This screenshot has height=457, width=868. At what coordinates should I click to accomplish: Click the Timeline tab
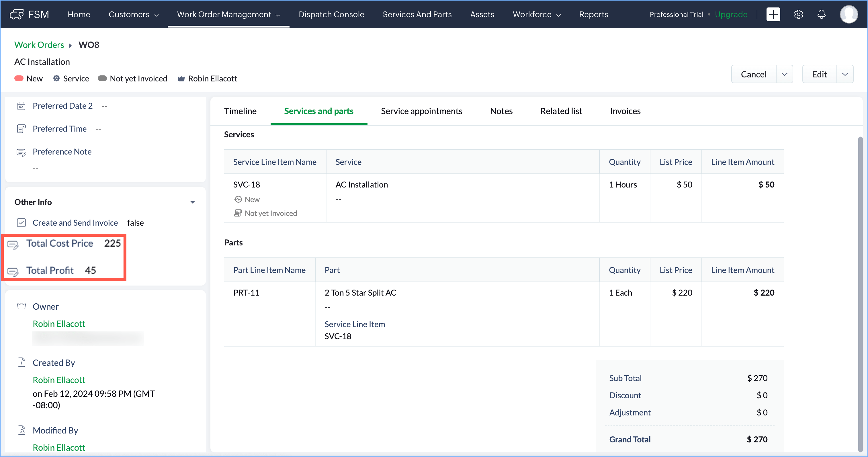pyautogui.click(x=240, y=110)
